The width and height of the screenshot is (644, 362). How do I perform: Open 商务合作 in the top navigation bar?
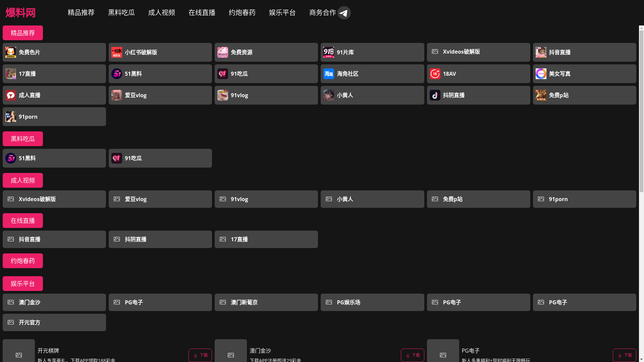[x=323, y=13]
